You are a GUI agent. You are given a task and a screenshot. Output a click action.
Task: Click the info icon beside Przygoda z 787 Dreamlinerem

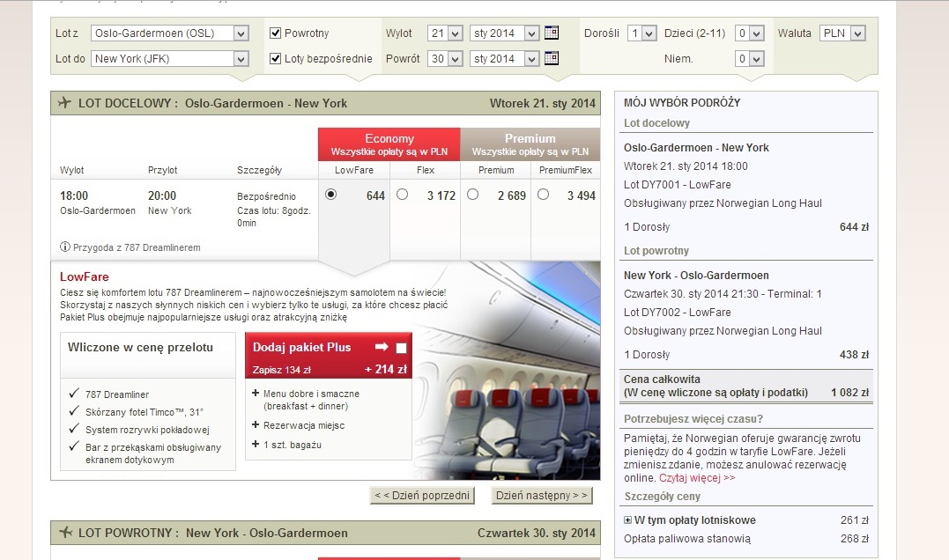click(x=64, y=247)
